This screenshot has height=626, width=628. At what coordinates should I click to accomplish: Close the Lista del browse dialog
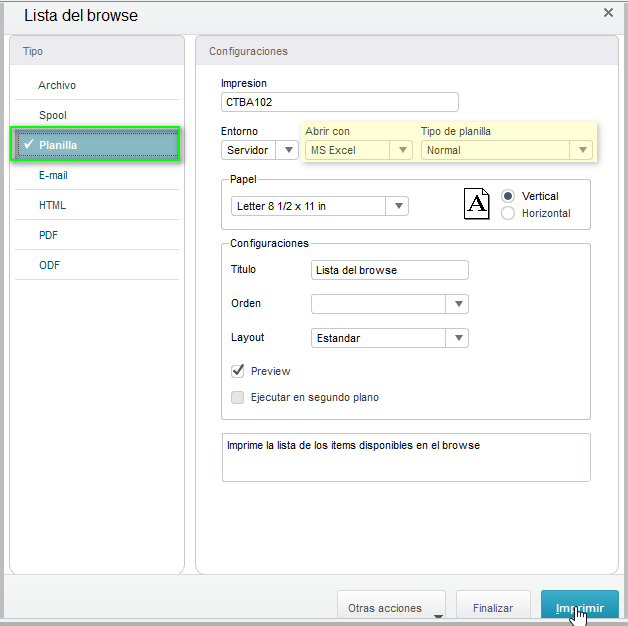pyautogui.click(x=608, y=13)
